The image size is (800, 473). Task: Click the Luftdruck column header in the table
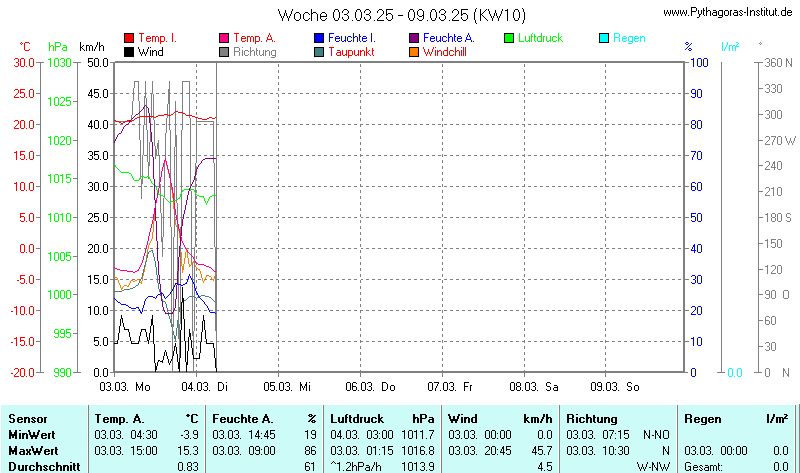[358, 419]
